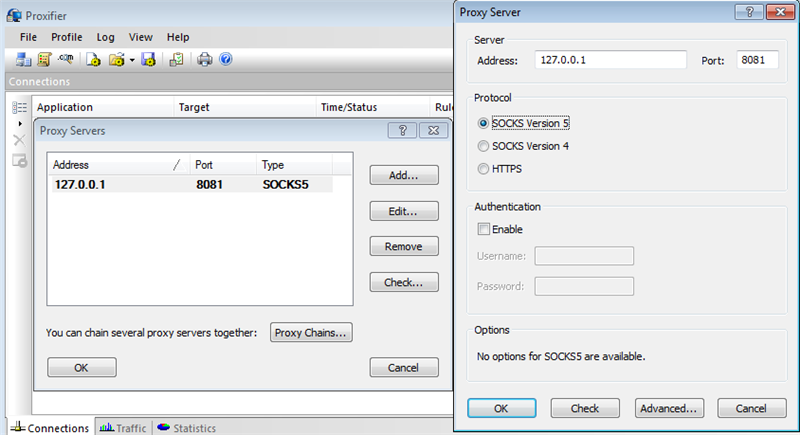Click the sidebar block-connection icon
Screen dimensions: 800x435
click(19, 161)
